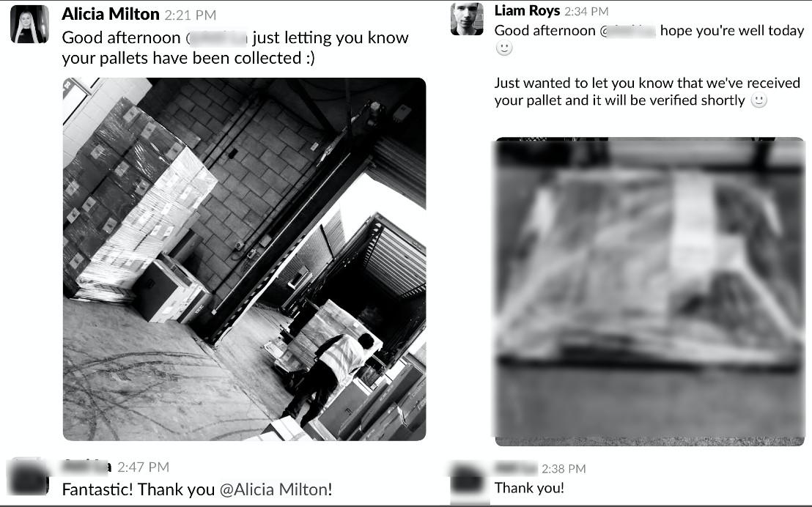The image size is (812, 507).
Task: Click the Alicia Milton sender name
Action: click(x=111, y=15)
